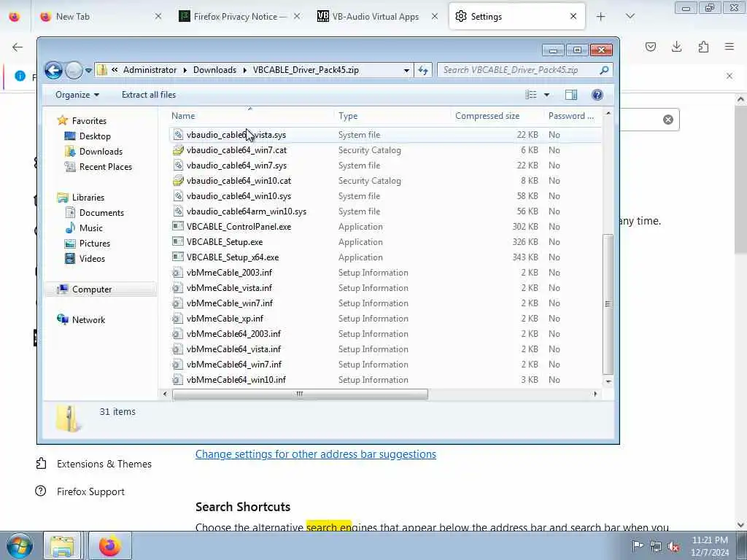The height and width of the screenshot is (560, 747).
Task: Select vbMmeCable64_win10.inf file icon
Action: (178, 379)
